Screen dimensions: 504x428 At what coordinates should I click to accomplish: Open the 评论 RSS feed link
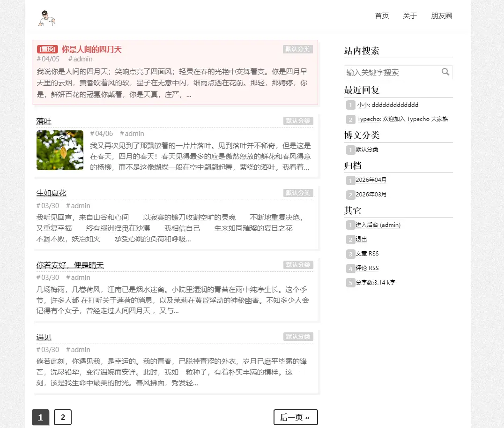[x=367, y=268]
